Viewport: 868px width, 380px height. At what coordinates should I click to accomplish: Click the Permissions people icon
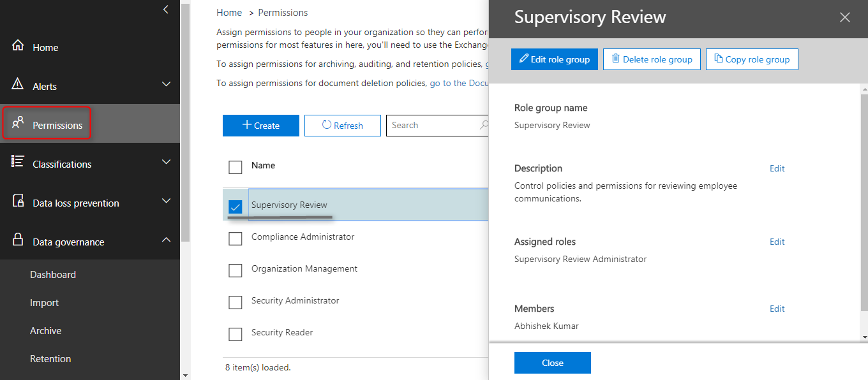point(18,123)
